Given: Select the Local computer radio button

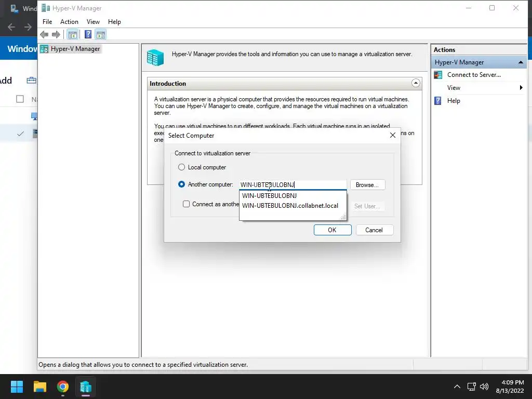Looking at the screenshot, I should (x=181, y=167).
